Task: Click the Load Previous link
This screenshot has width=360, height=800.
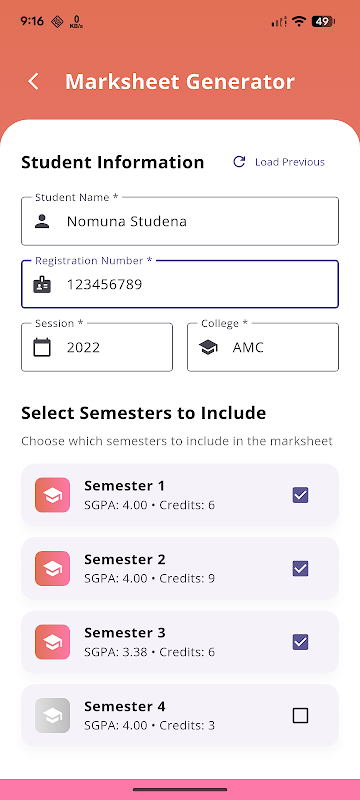Action: (x=290, y=162)
